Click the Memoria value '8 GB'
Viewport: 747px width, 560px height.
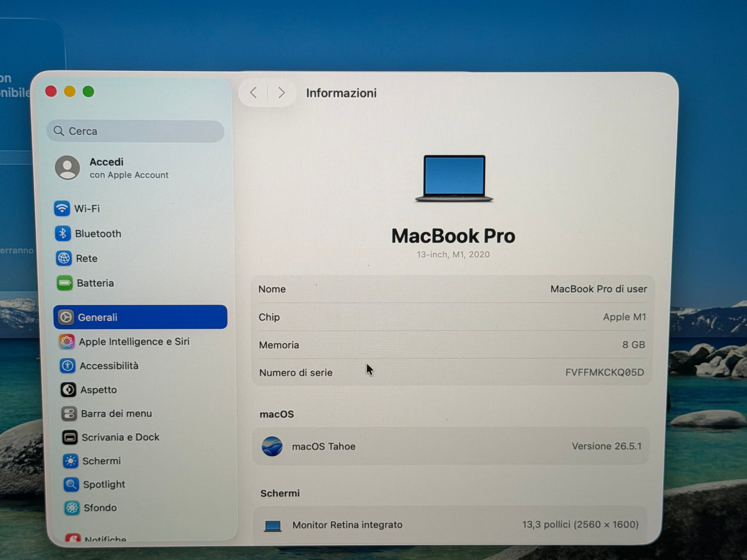pos(633,345)
